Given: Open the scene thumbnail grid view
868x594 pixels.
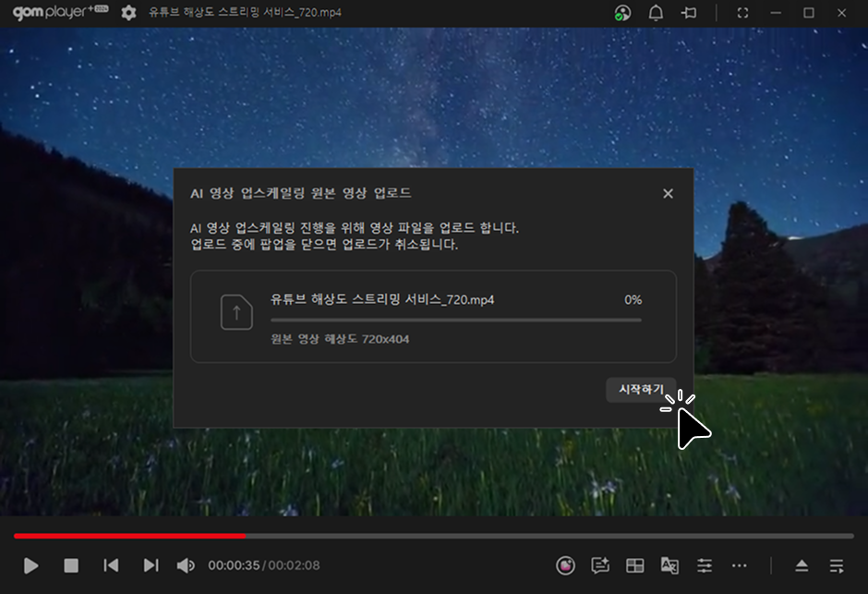Looking at the screenshot, I should (x=635, y=565).
